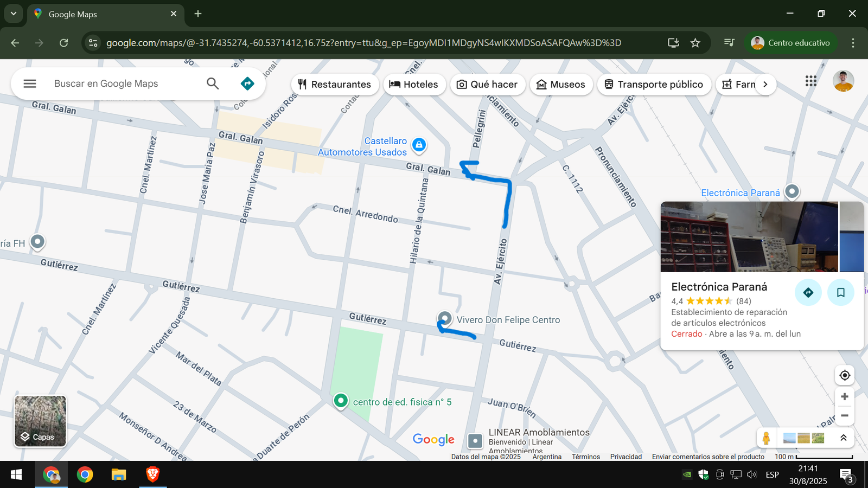Switch the ESP keyboard language
This screenshot has height=488, width=868.
(772, 475)
